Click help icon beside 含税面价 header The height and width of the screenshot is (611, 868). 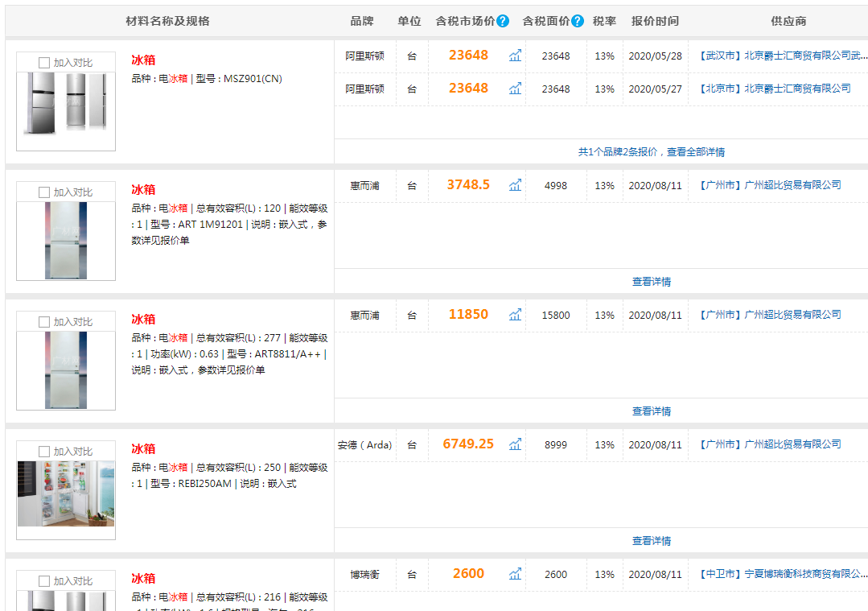[577, 21]
